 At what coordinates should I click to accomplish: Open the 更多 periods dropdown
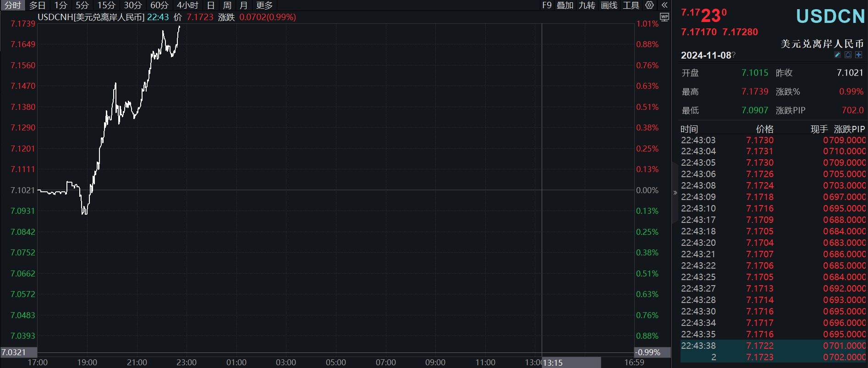click(264, 5)
